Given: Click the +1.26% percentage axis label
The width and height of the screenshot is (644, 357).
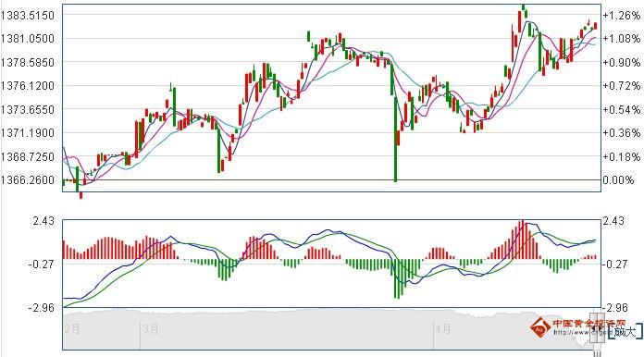Looking at the screenshot, I should pyautogui.click(x=622, y=16).
